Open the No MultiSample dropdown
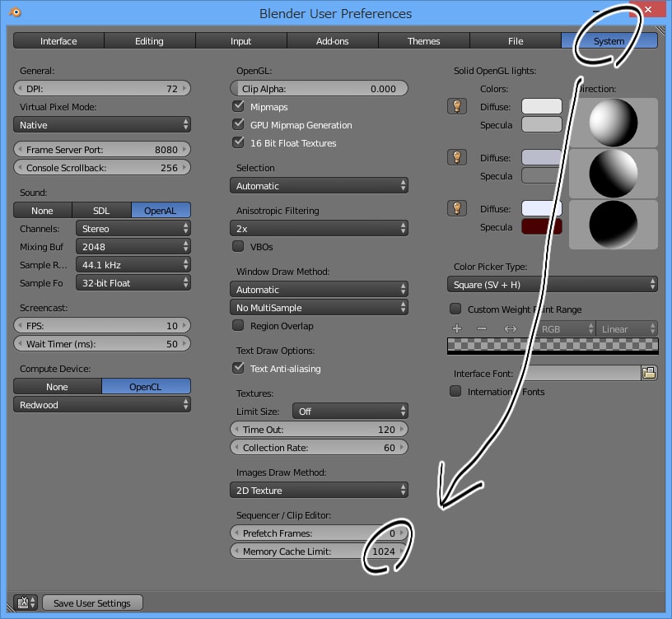The width and height of the screenshot is (672, 619). (319, 308)
